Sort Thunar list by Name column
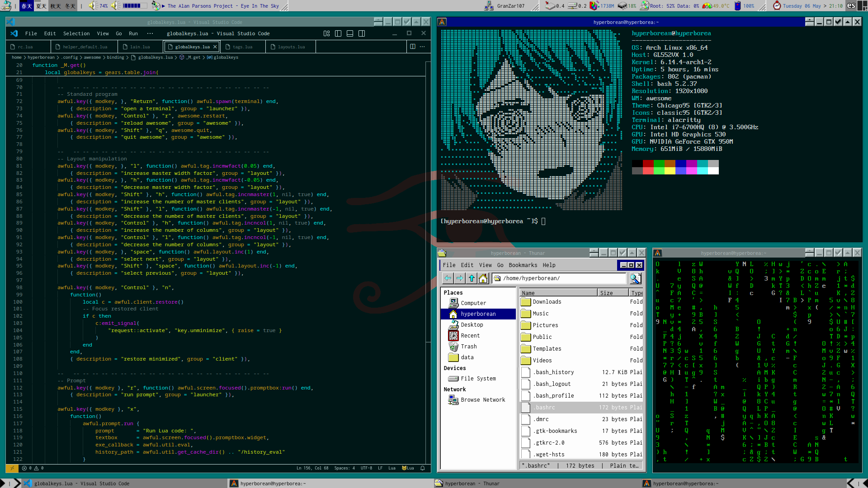The image size is (868, 488). tap(559, 293)
